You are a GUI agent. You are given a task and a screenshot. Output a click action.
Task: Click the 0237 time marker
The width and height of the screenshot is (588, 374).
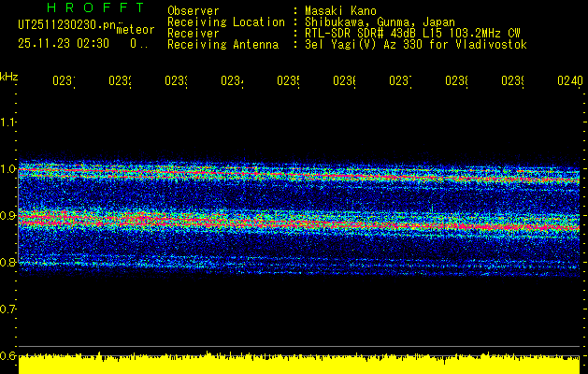(x=400, y=80)
